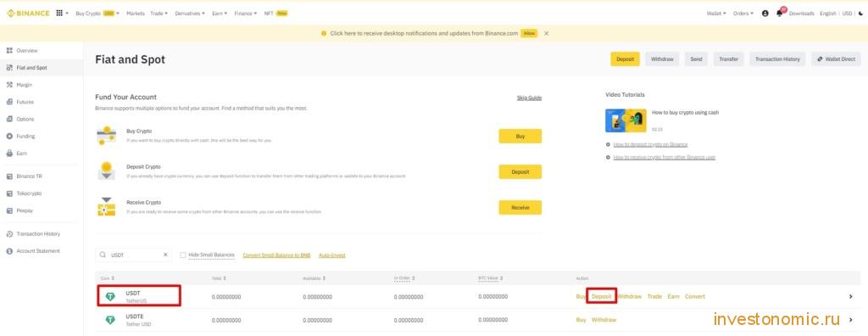Click the Wallet Direct button

pyautogui.click(x=836, y=59)
